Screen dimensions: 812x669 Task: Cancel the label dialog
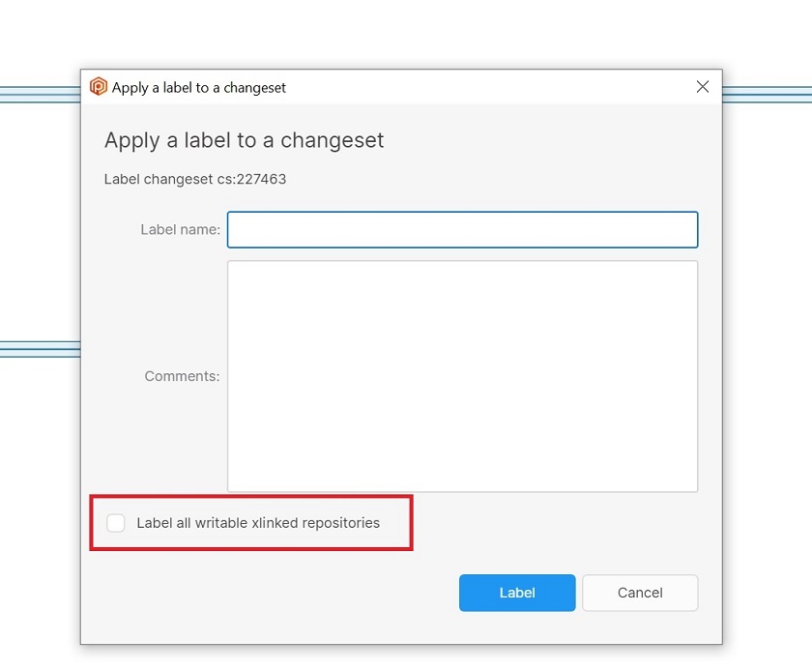[x=639, y=593]
